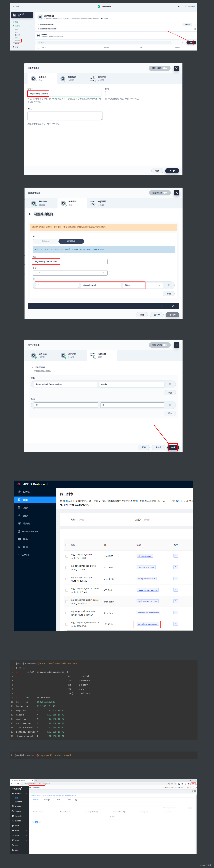Delete the kubernetes.io/ingress.class annotation row
Screen dimensions: 214x868
170,384
